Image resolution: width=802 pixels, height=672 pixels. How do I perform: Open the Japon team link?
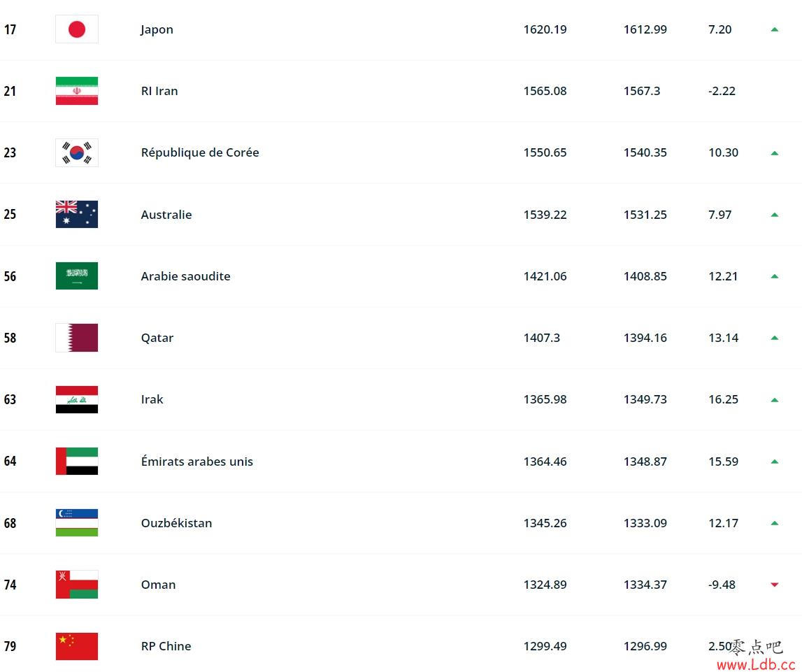click(x=157, y=29)
